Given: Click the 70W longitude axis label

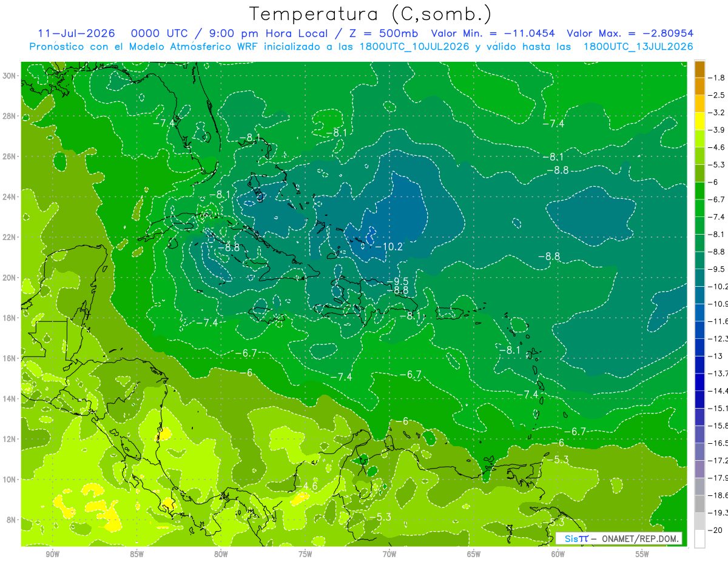Looking at the screenshot, I should coord(389,554).
